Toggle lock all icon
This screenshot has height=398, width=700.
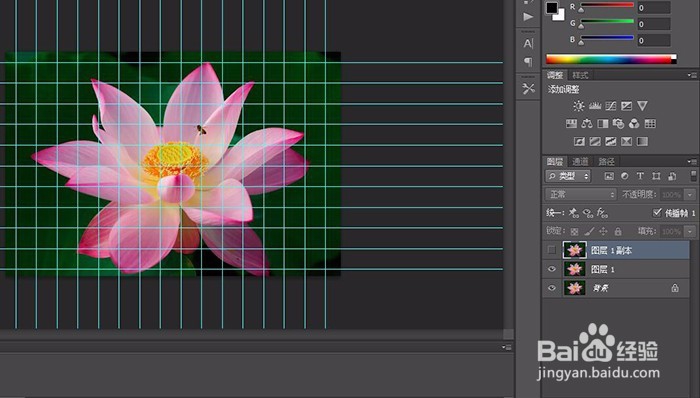click(618, 231)
